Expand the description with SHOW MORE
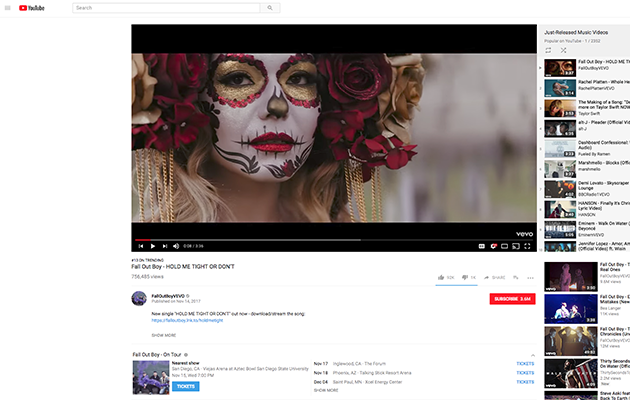Viewport: 630px width, 400px height. 163,335
